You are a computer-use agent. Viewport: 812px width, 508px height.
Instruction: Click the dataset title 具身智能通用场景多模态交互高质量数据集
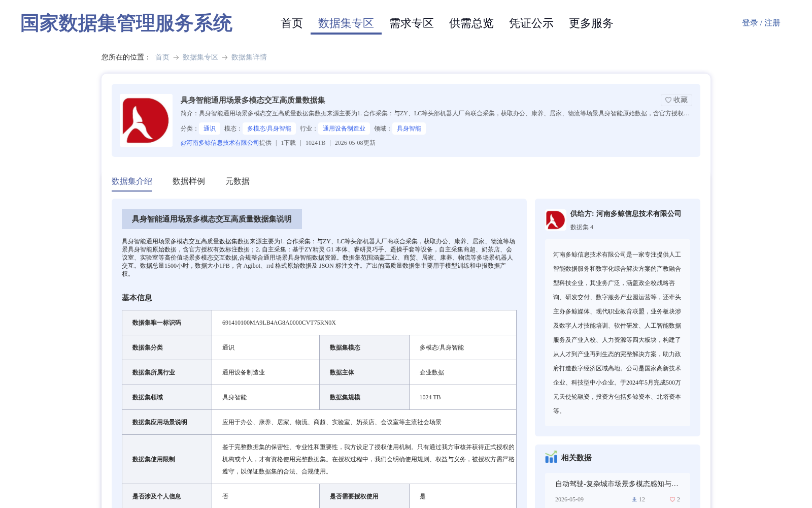tap(253, 100)
